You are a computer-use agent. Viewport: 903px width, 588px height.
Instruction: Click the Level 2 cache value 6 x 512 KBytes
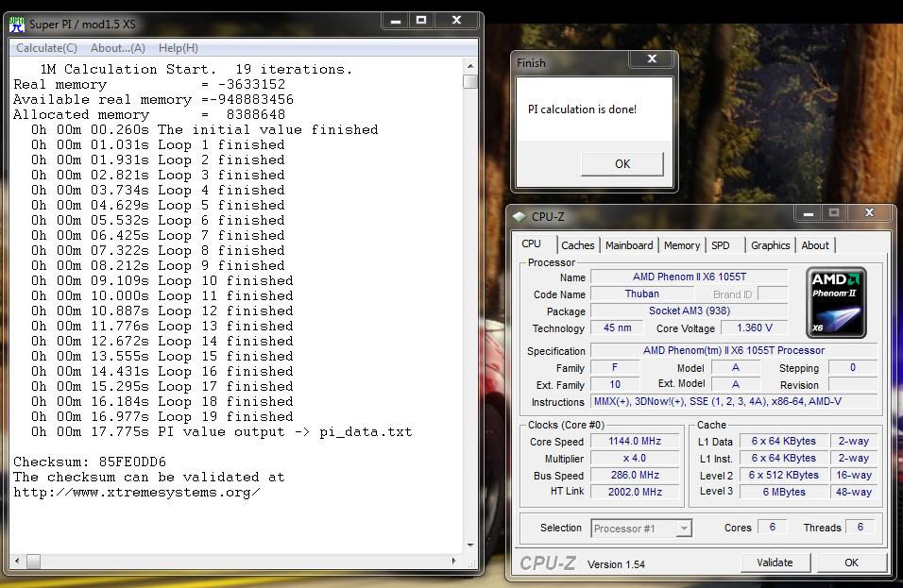click(x=784, y=476)
